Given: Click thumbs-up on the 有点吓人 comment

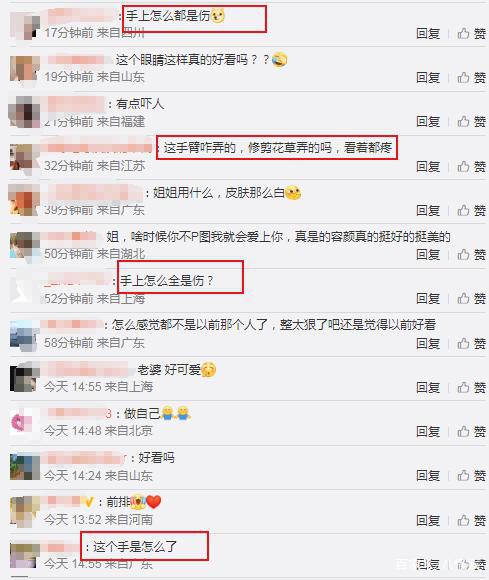Looking at the screenshot, I should (x=471, y=122).
